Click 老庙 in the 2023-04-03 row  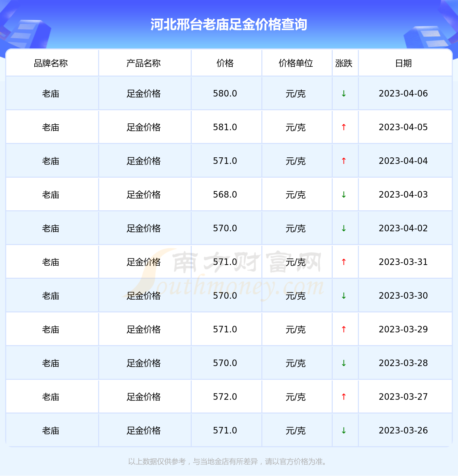click(51, 195)
